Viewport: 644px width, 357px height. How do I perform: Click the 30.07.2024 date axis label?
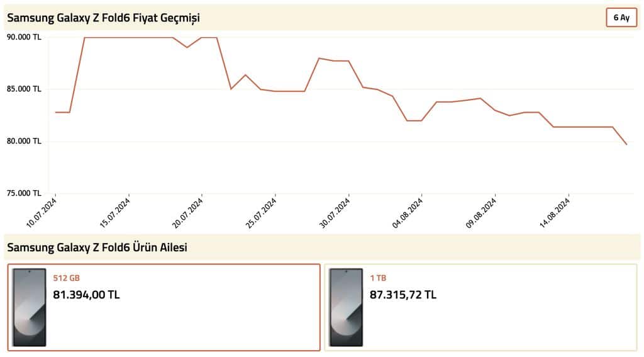pos(335,213)
